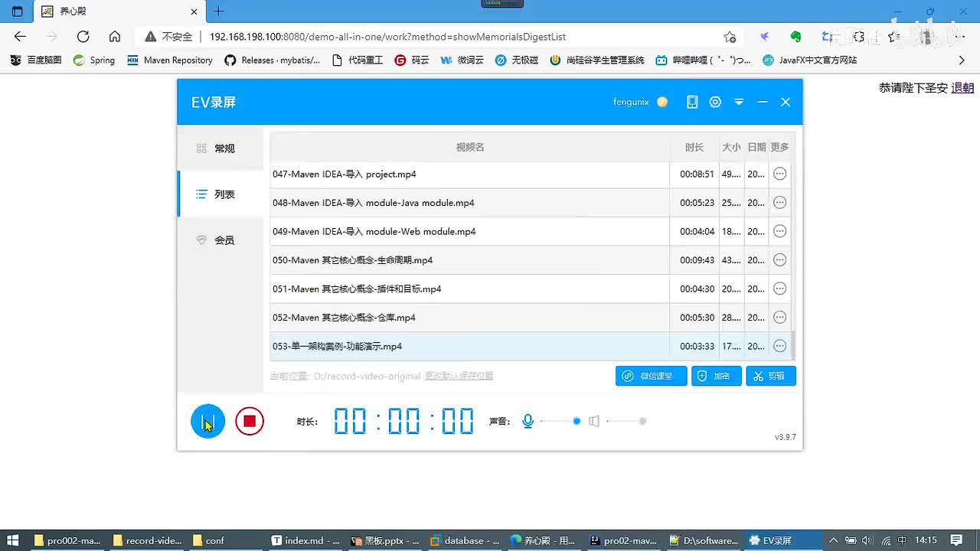Open more options for 047-Maven video
Screen dimensions: 980x551
pos(779,174)
